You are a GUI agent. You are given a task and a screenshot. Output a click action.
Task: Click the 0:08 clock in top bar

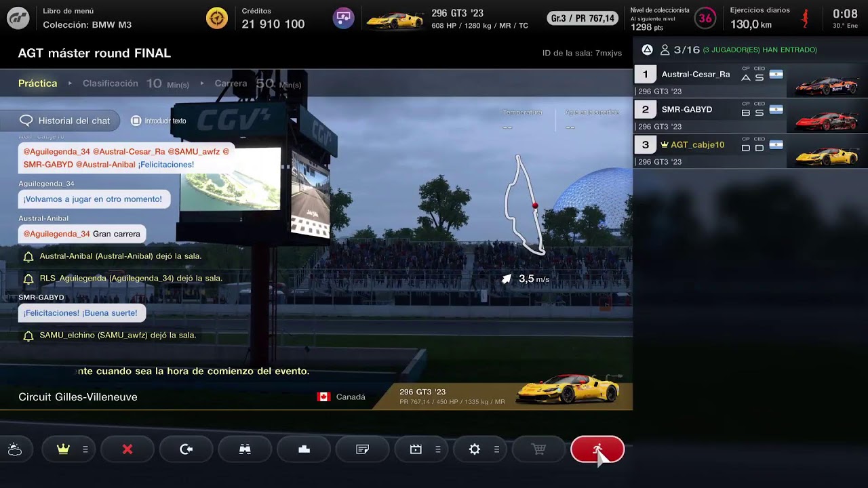pos(845,14)
